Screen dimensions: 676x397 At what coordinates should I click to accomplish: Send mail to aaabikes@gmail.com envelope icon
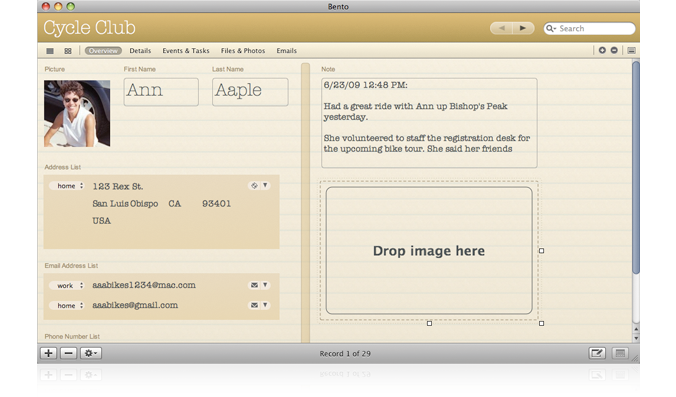click(254, 305)
